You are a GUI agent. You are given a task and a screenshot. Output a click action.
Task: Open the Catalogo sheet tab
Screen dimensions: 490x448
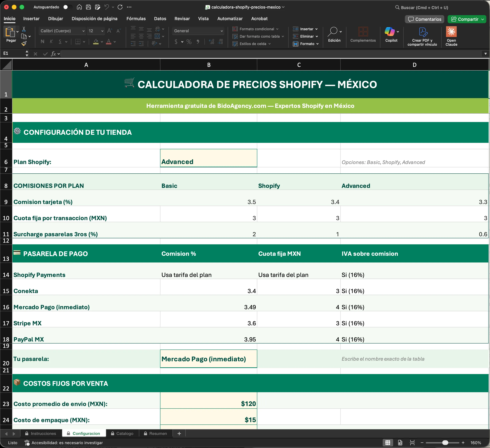(x=125, y=433)
